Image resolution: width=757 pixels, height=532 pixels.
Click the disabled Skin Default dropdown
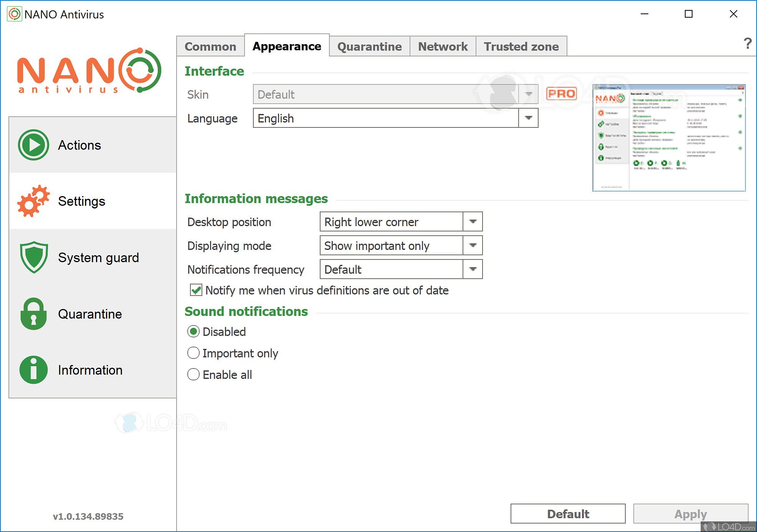[395, 94]
